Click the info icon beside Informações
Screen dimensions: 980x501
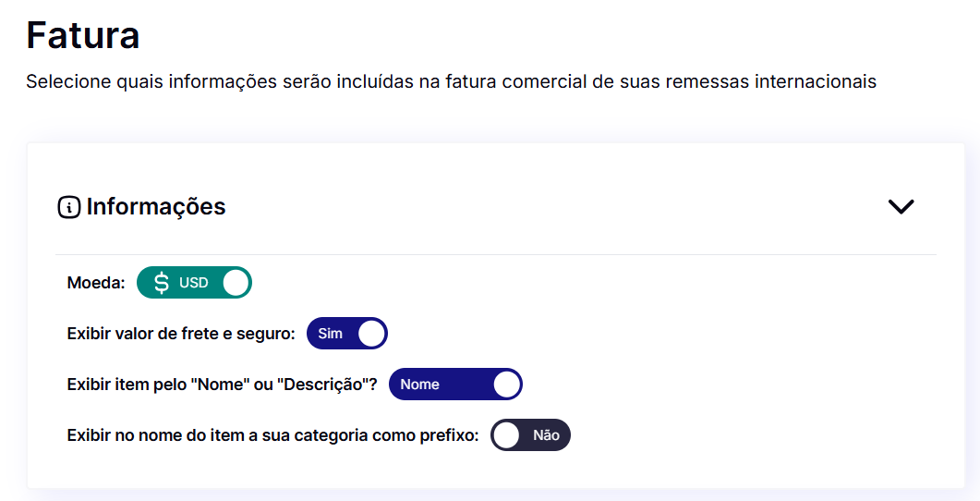pyautogui.click(x=68, y=207)
